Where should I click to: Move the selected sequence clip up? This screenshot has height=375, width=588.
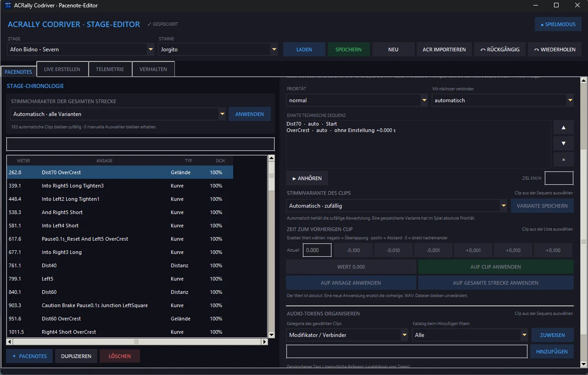[563, 127]
